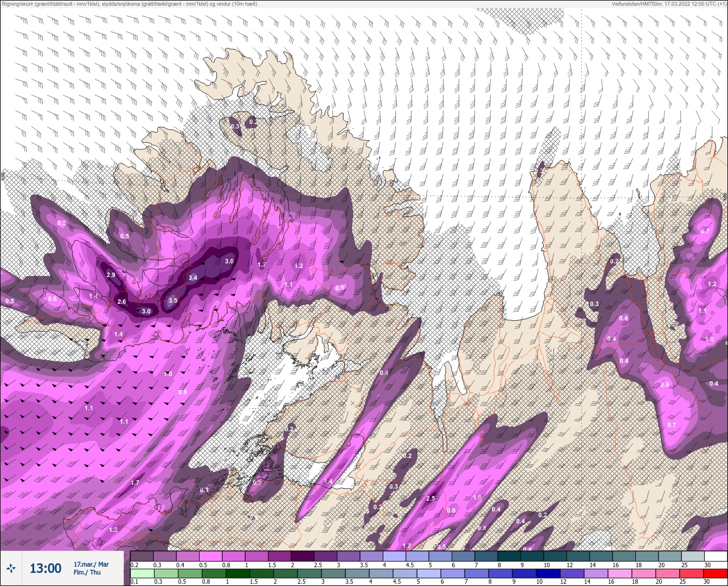Click the 2.6 precipitation value on the map
Image resolution: width=728 pixels, height=586 pixels.
click(122, 302)
